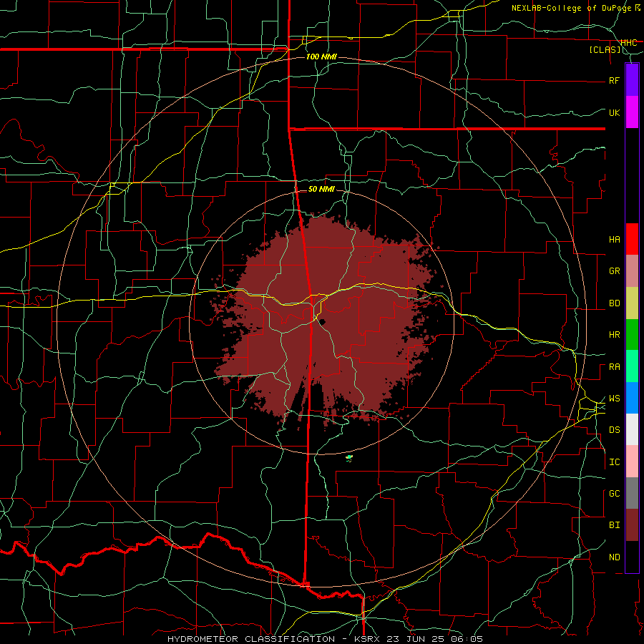The image size is (644, 644).
Task: Click the DS legend label
Action: pyautogui.click(x=615, y=430)
